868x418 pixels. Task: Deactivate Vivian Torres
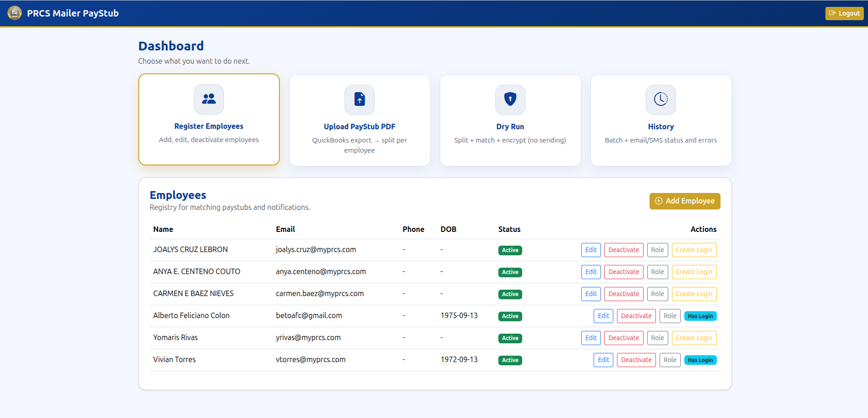click(x=636, y=360)
